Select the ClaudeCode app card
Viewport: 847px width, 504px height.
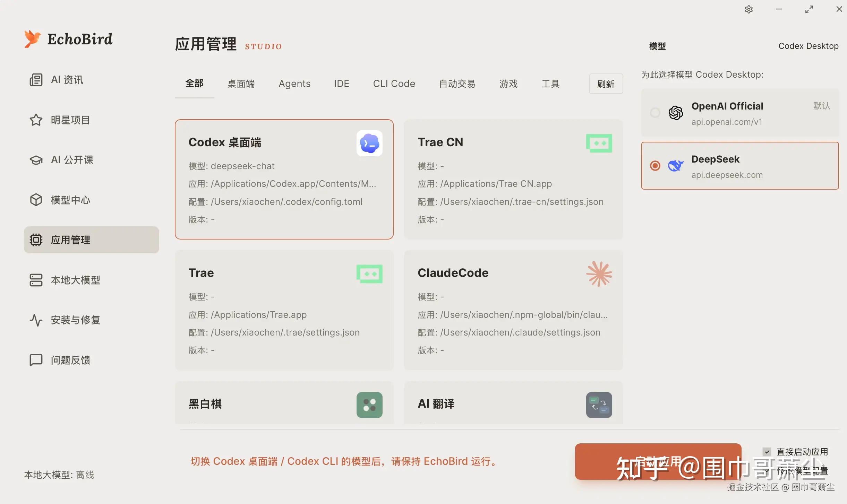pyautogui.click(x=513, y=310)
